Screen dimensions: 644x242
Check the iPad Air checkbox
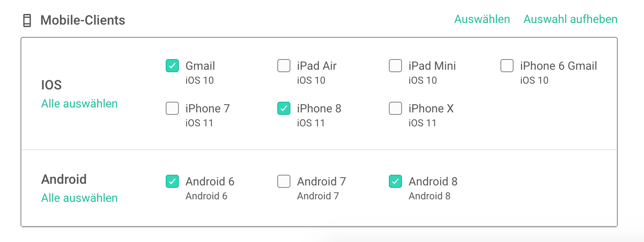(284, 66)
